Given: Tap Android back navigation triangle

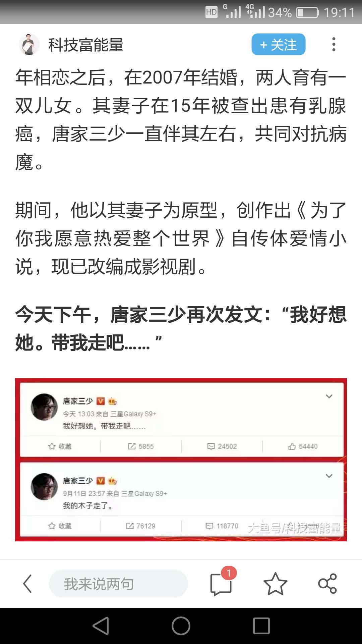Looking at the screenshot, I should [x=101, y=626].
